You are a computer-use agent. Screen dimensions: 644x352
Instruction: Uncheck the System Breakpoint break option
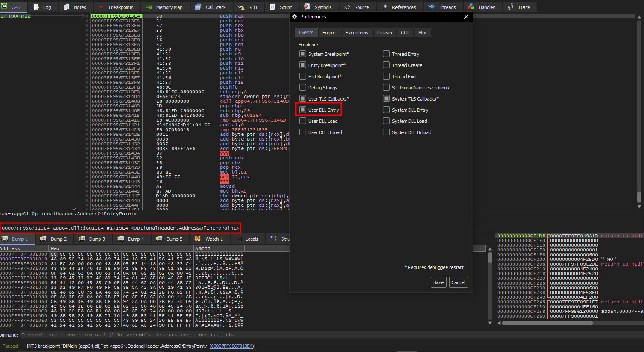303,54
